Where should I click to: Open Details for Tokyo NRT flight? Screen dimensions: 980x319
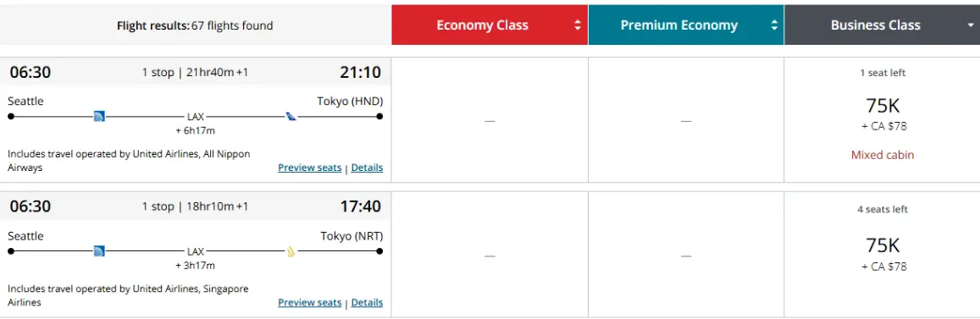(x=367, y=302)
